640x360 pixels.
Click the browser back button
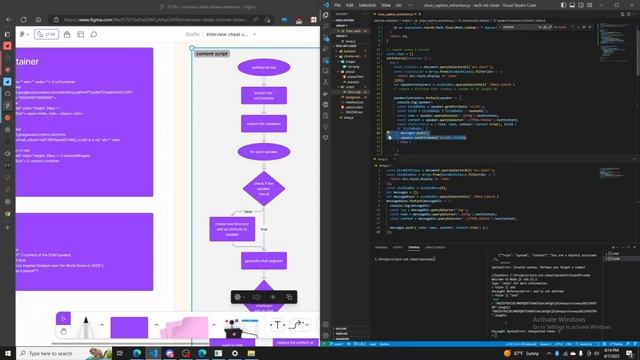point(9,20)
